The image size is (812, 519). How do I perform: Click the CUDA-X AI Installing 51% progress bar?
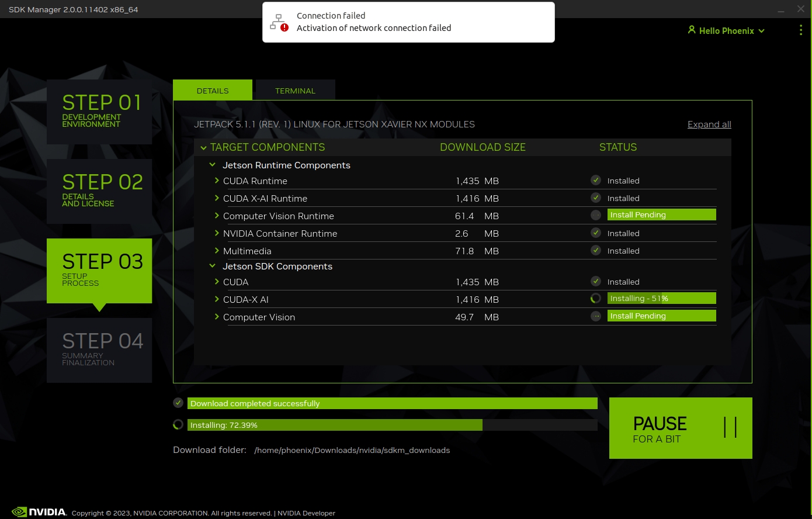[661, 298]
